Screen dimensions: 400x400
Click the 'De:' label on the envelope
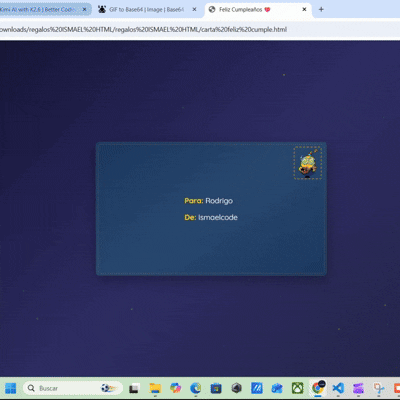190,217
